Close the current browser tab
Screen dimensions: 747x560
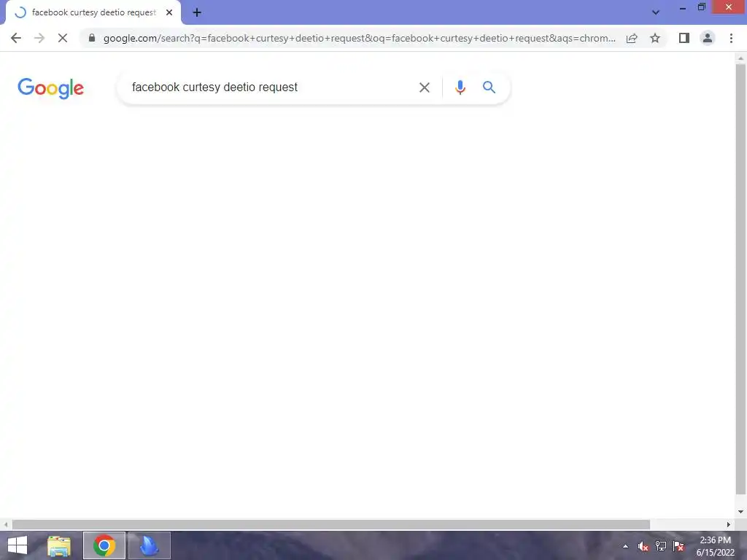pyautogui.click(x=169, y=13)
